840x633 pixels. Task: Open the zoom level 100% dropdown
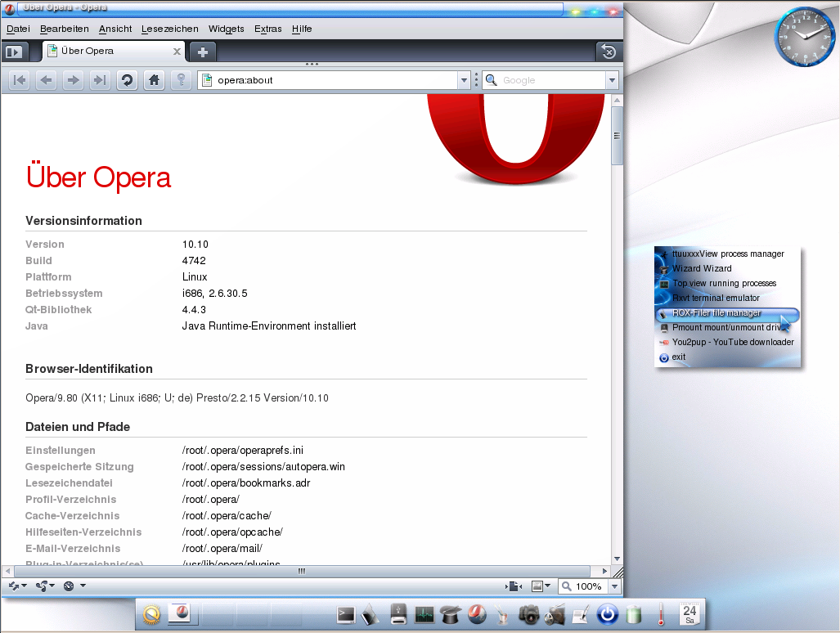tap(614, 586)
